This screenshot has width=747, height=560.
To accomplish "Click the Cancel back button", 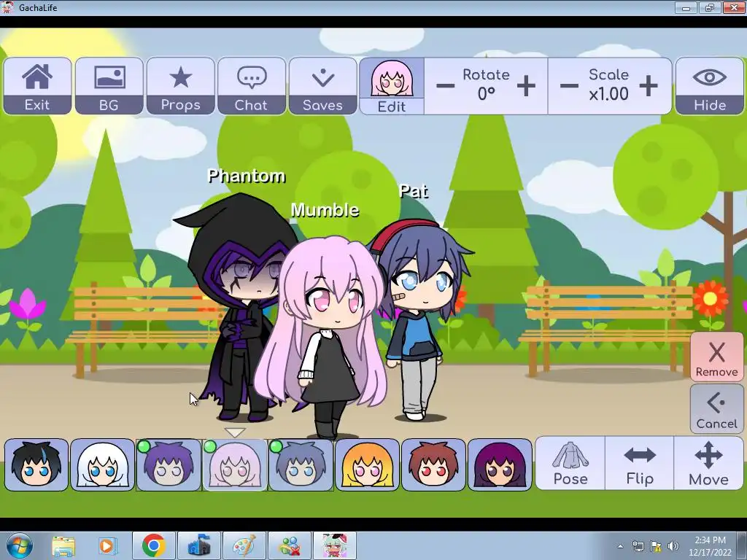I will click(716, 409).
